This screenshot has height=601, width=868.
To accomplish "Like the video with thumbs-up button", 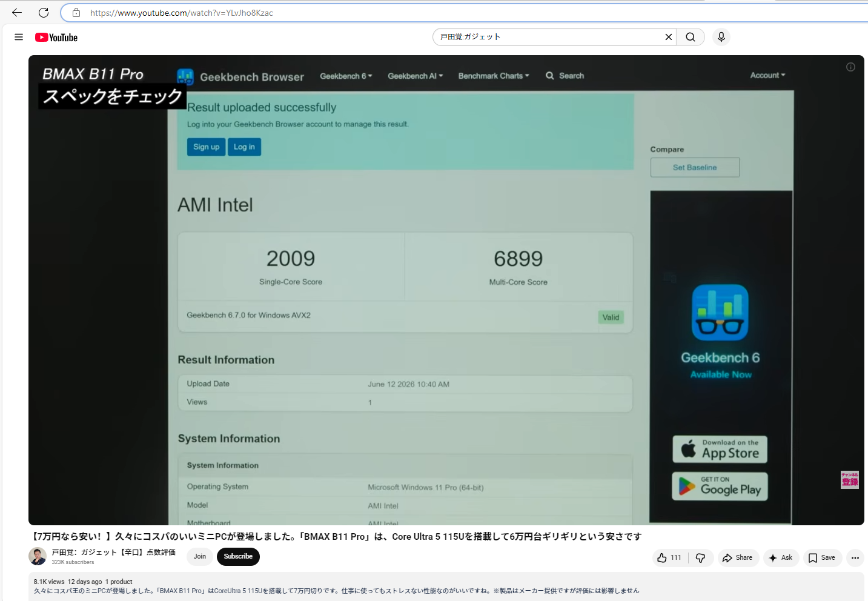I will click(669, 558).
